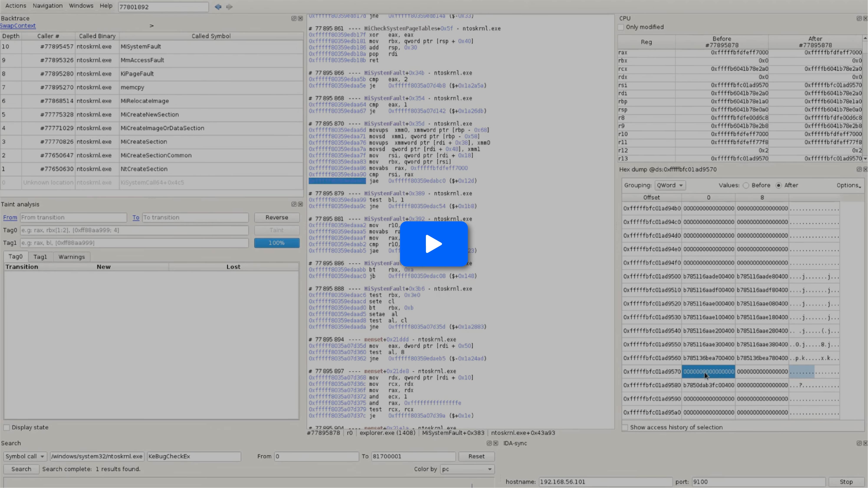Float the Search panel with its icon
Screen dimensions: 868x488
click(x=489, y=443)
